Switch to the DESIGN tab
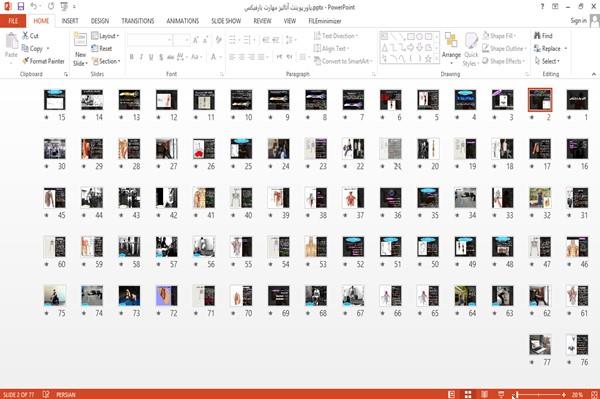The image size is (600, 399). (100, 21)
